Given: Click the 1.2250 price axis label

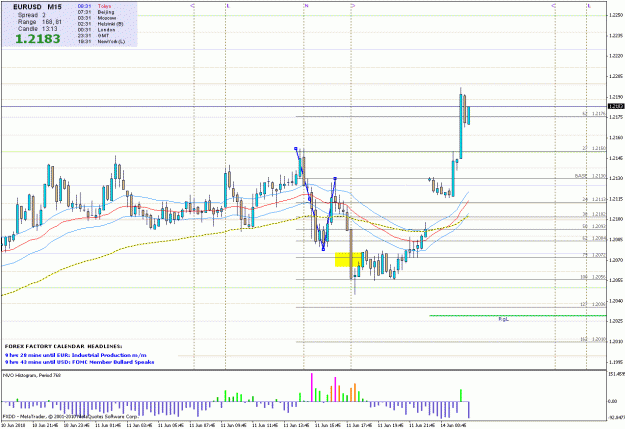Looking at the screenshot, I should click(616, 15).
